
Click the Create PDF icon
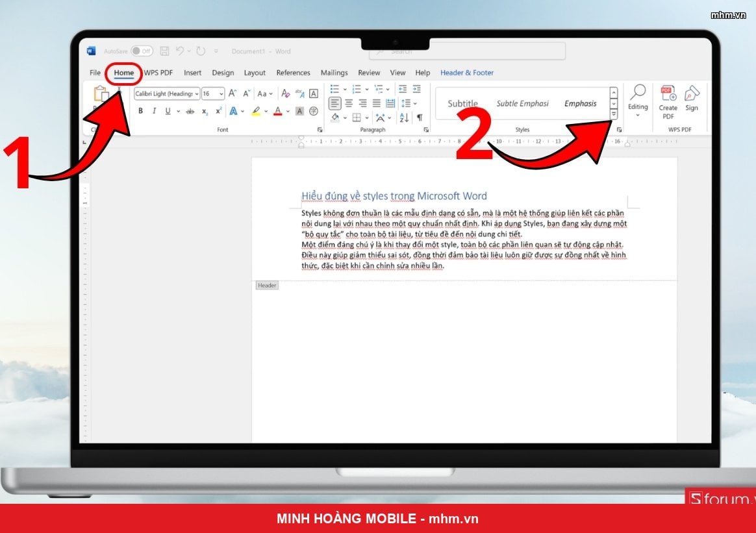coord(668,102)
